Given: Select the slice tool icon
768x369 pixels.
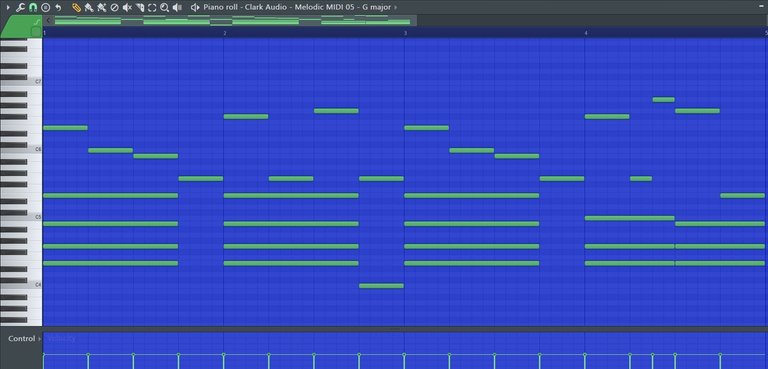Looking at the screenshot, I should point(140,7).
